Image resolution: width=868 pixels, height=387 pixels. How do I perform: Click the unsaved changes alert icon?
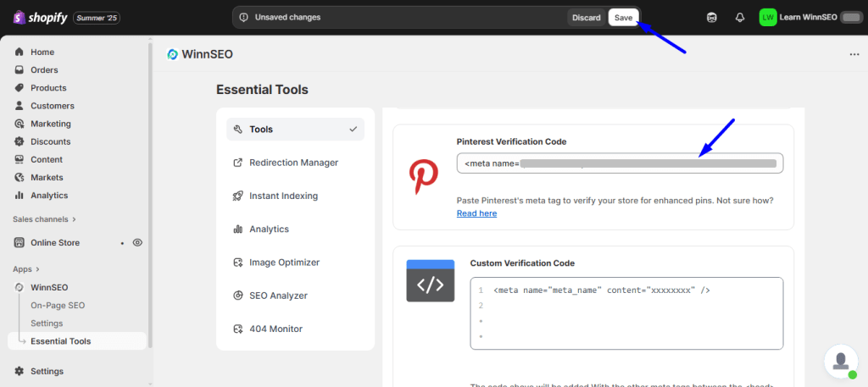[243, 18]
